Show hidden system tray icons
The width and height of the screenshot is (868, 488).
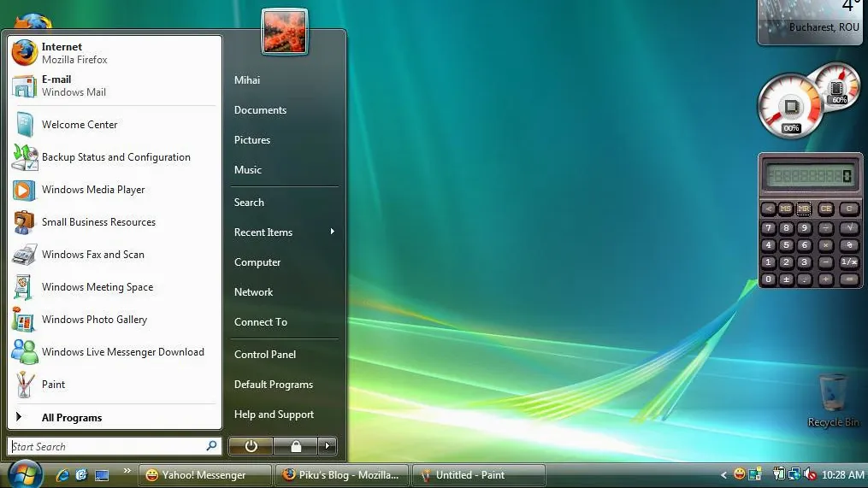[x=724, y=474]
